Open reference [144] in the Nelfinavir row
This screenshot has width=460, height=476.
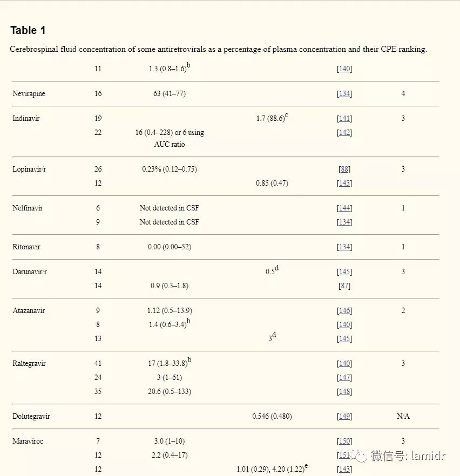(344, 208)
